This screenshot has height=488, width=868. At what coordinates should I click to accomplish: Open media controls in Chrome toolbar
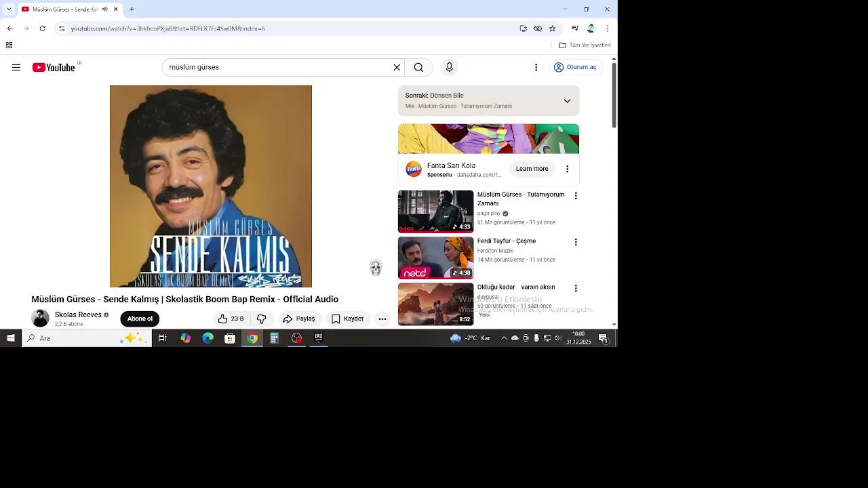(x=575, y=28)
